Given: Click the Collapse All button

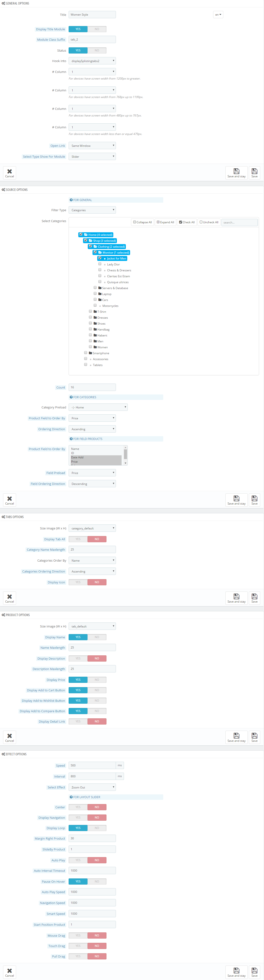Looking at the screenshot, I should coord(142,222).
